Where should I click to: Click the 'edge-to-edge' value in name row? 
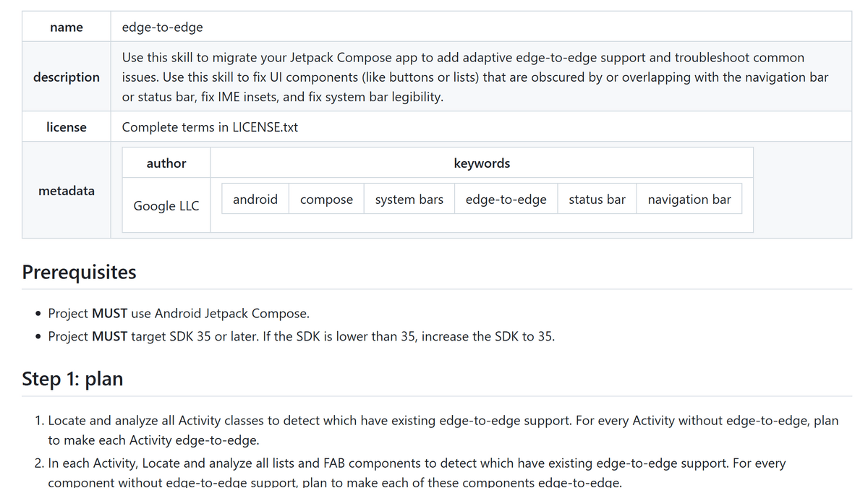click(x=162, y=27)
